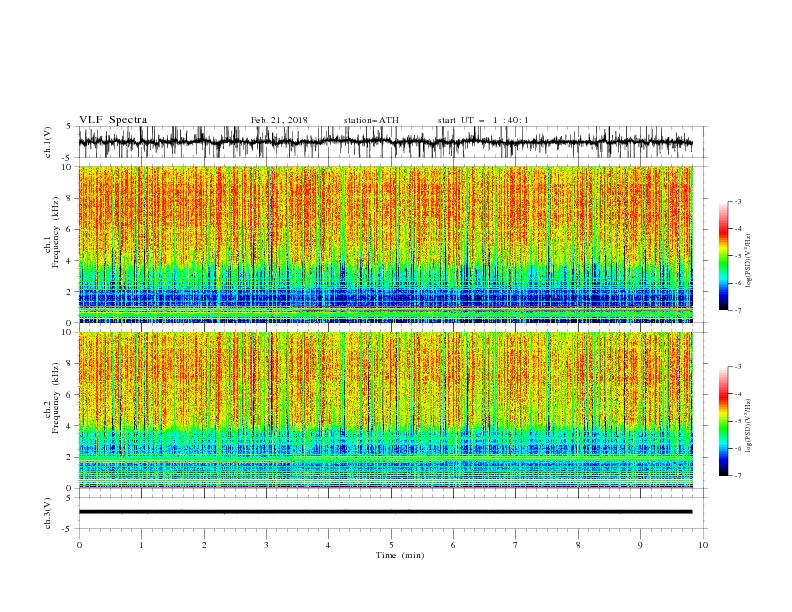Click the time axis tick label '5'
This screenshot has height=612, width=792.
(391, 545)
